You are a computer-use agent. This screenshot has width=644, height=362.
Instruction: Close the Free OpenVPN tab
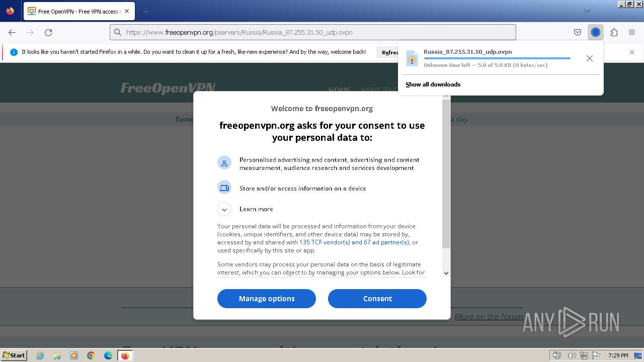coord(127,11)
